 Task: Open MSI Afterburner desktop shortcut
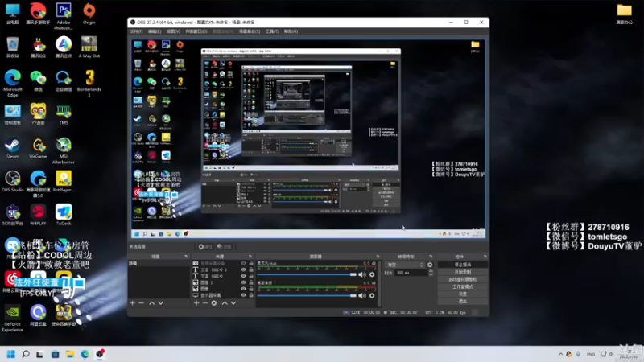click(64, 150)
